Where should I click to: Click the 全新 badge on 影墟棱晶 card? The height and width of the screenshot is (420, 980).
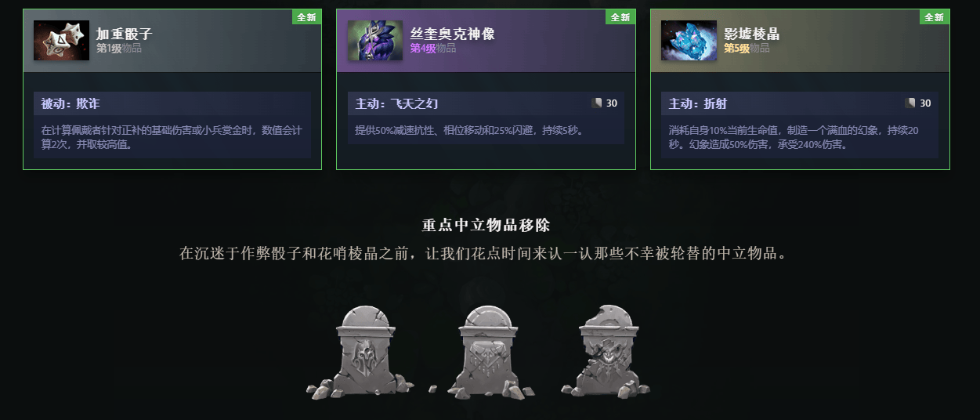point(934,17)
